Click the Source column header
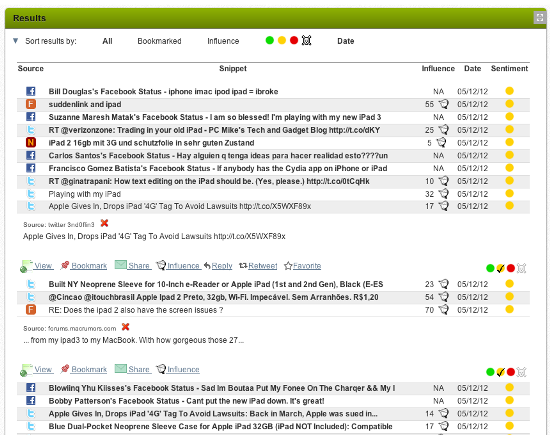The image size is (550, 438). click(x=31, y=68)
